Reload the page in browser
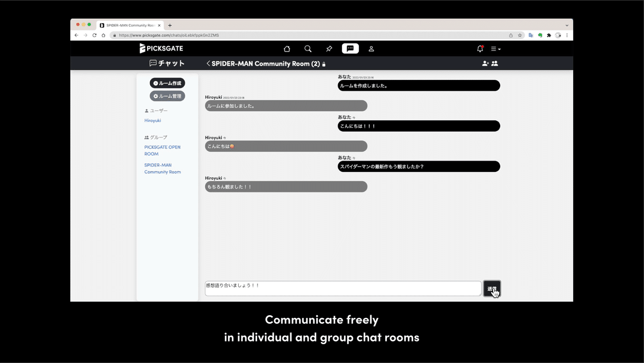The width and height of the screenshot is (644, 363). (x=94, y=35)
